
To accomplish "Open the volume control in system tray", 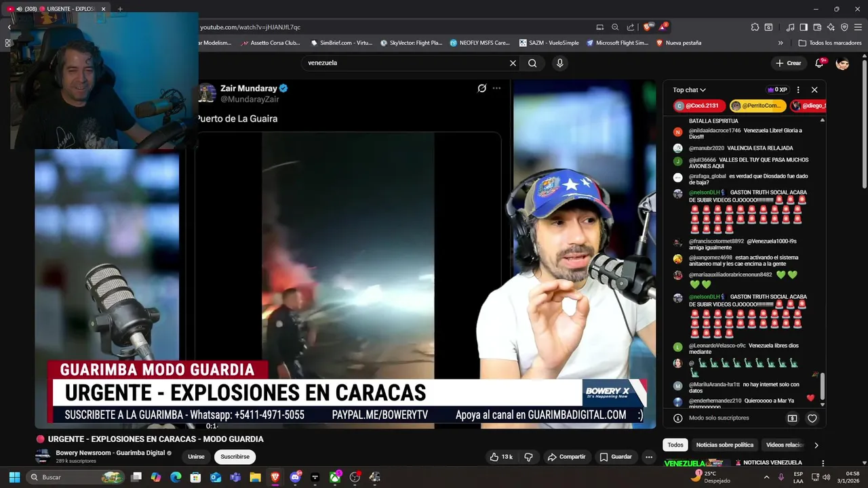I will click(x=826, y=477).
